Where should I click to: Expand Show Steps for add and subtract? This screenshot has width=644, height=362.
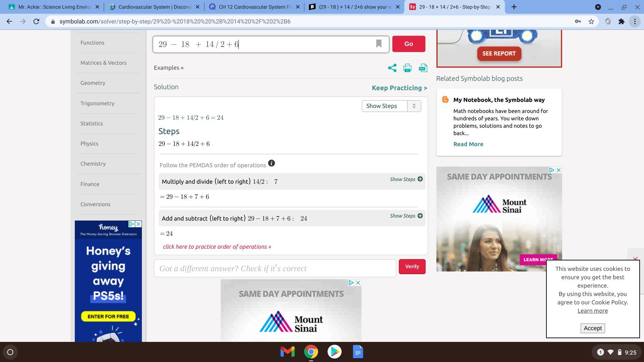pyautogui.click(x=406, y=216)
